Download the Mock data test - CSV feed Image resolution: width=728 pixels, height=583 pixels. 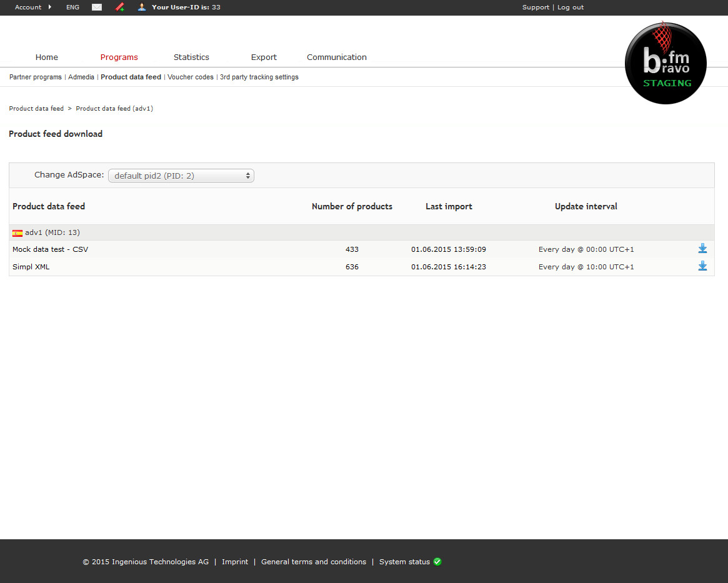coord(702,248)
